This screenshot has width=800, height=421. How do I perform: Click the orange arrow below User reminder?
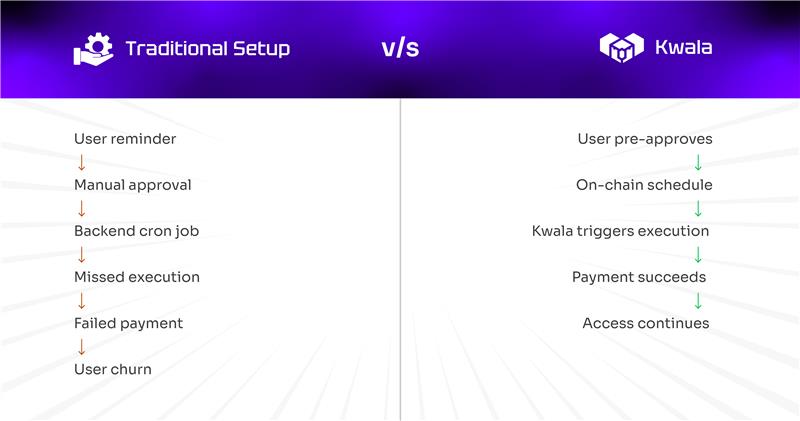pos(81,162)
